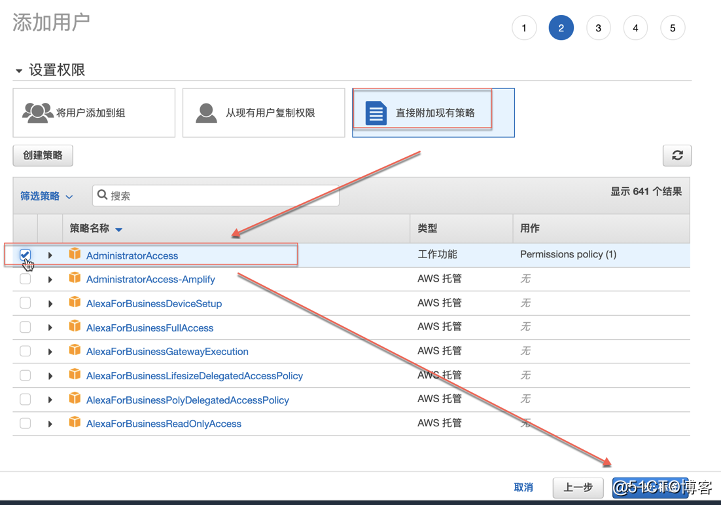Check the AdministratorAccess-Amplify checkbox
This screenshot has height=506, width=722.
[25, 279]
